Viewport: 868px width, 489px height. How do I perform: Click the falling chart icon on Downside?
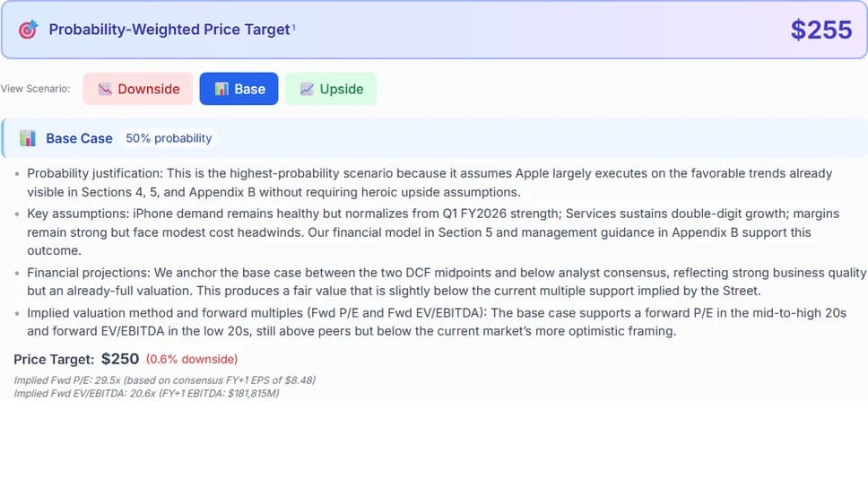105,89
